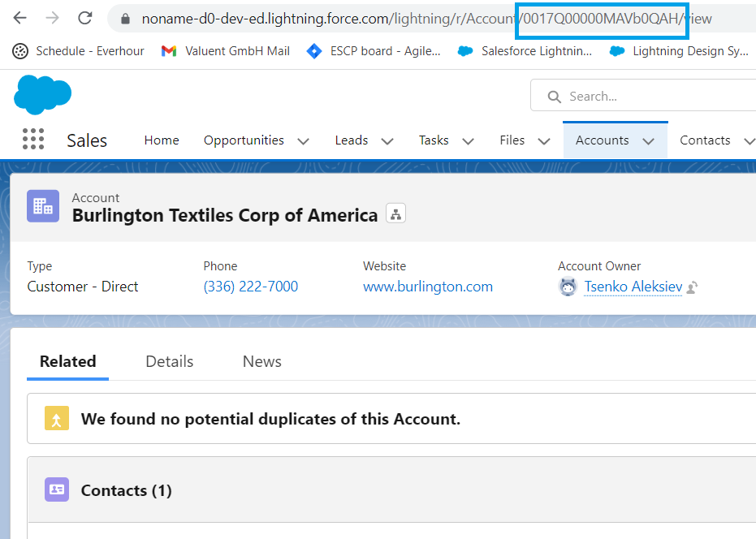Reload the page with refresh icon

click(x=85, y=19)
